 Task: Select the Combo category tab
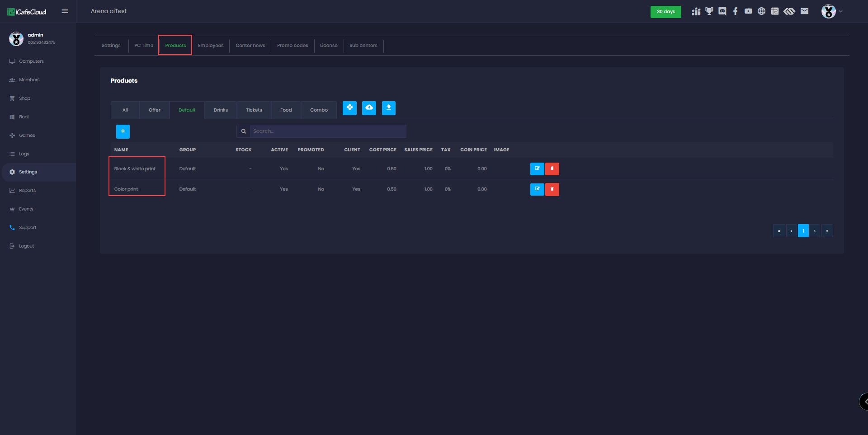coord(319,110)
